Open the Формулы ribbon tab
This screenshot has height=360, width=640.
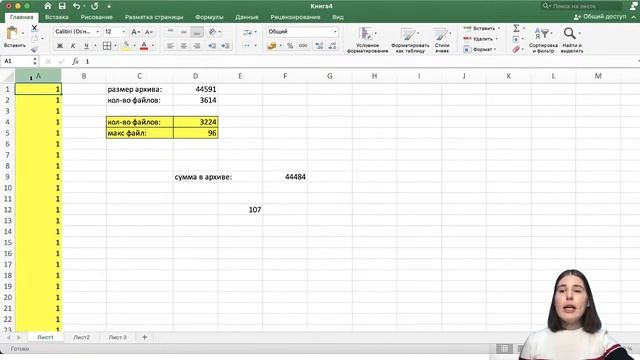[209, 17]
